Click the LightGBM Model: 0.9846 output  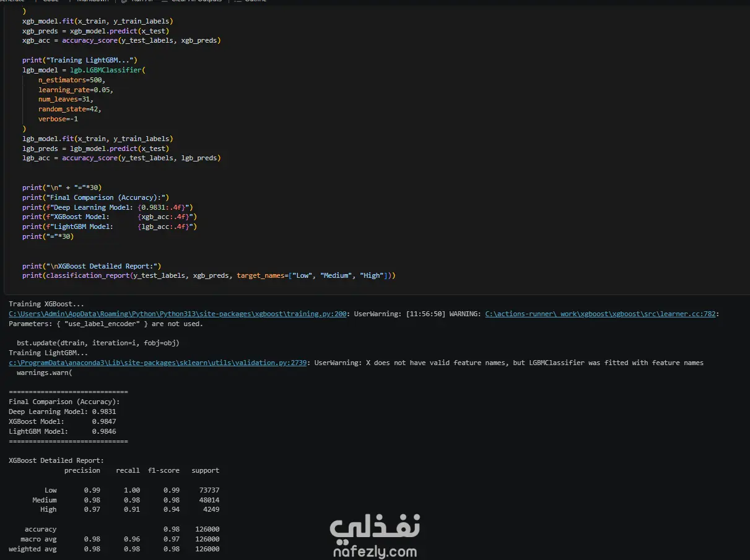click(63, 431)
